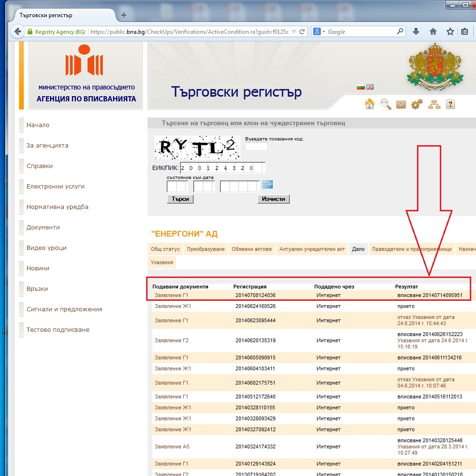476x476 pixels.
Task: Click the envelope contact icon
Action: 401,104
